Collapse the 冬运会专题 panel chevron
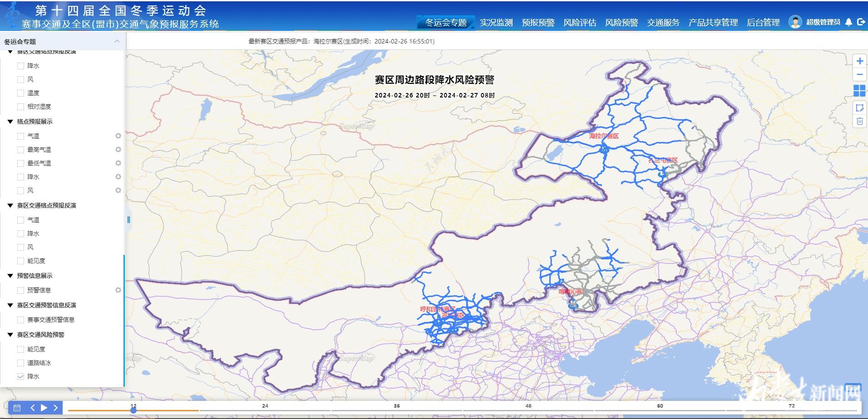868x419 pixels. click(x=117, y=41)
